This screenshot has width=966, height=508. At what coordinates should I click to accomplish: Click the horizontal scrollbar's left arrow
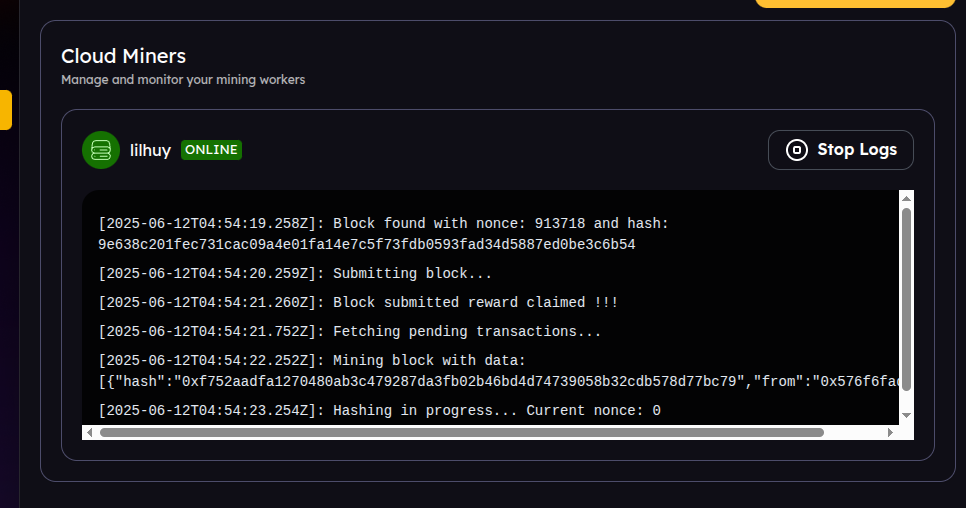point(90,433)
